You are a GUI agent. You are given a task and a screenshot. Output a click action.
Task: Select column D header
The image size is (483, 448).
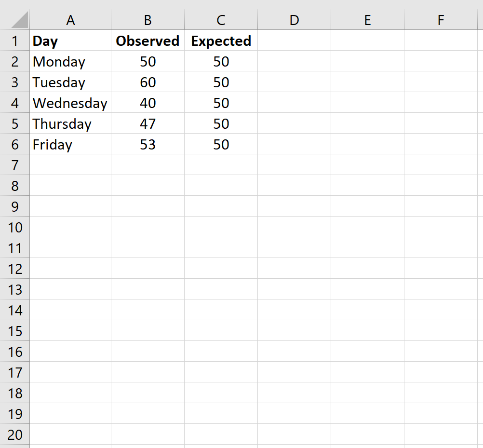click(x=294, y=20)
